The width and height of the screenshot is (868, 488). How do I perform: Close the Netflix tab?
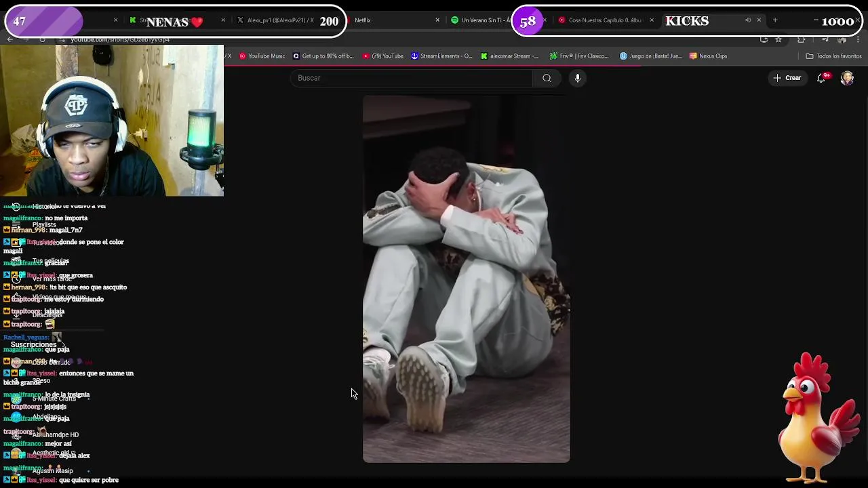pyautogui.click(x=437, y=20)
